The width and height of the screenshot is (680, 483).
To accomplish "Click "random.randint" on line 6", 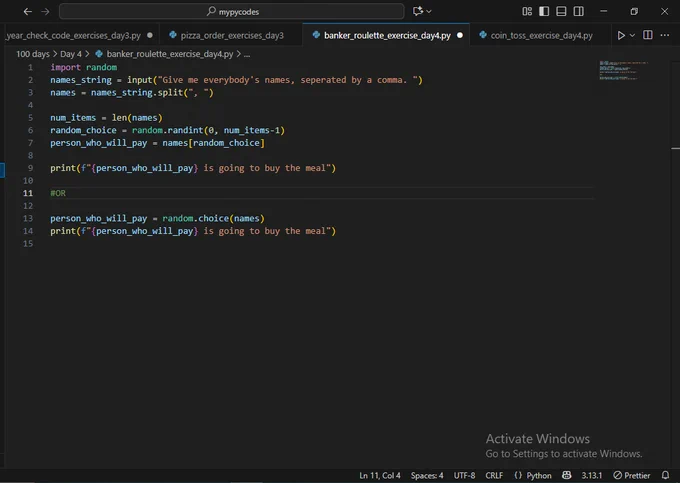I will click(x=167, y=131).
